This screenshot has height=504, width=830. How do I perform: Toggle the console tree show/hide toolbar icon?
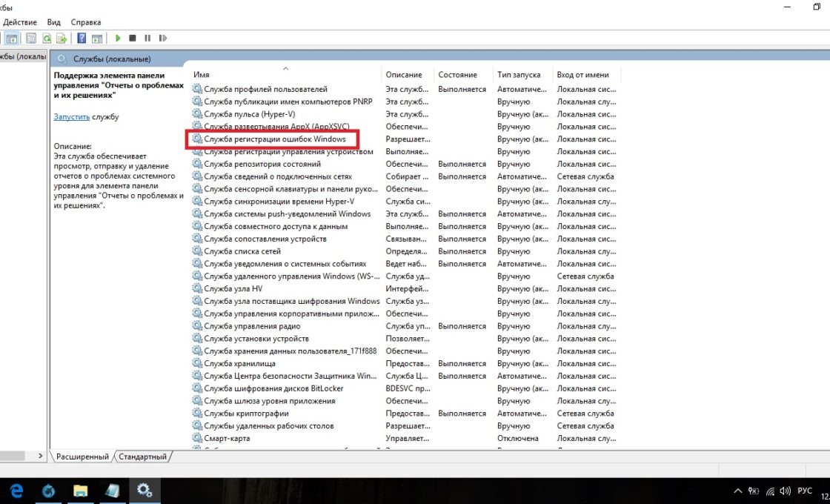[12, 38]
